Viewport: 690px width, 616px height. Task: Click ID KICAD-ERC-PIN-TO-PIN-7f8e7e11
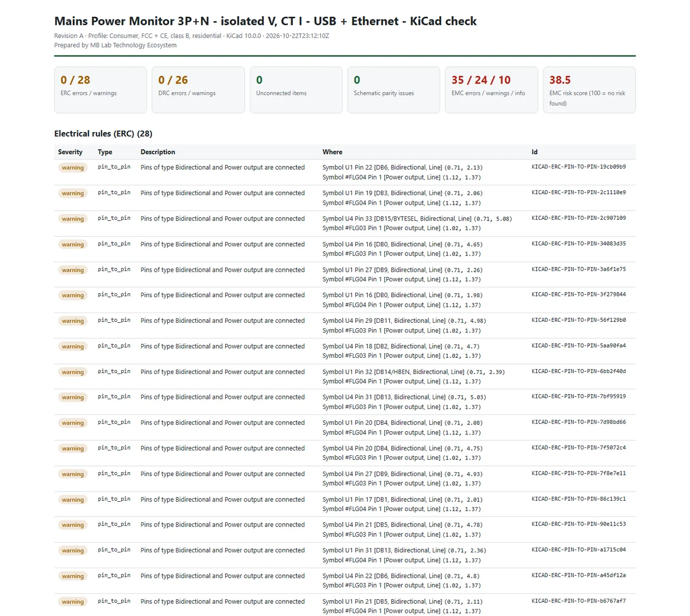[579, 474]
